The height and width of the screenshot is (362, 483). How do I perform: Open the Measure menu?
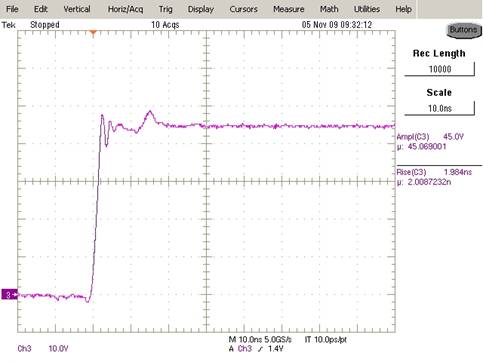tap(289, 9)
